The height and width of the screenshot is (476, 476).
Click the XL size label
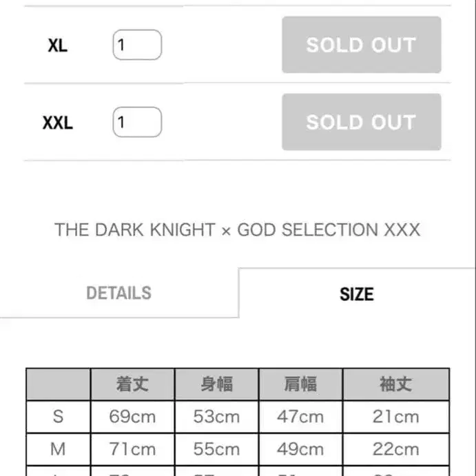click(58, 46)
